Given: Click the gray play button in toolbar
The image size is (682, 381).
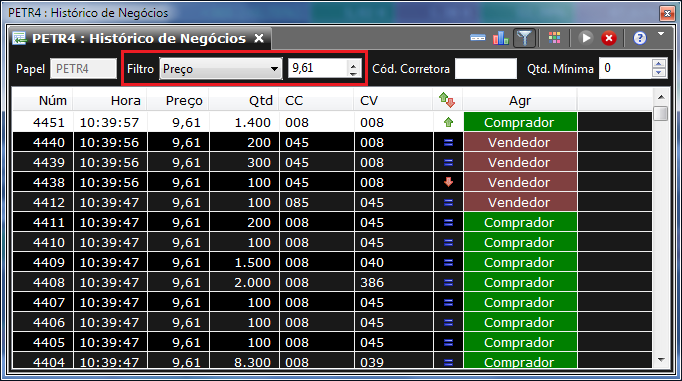Looking at the screenshot, I should point(586,38).
